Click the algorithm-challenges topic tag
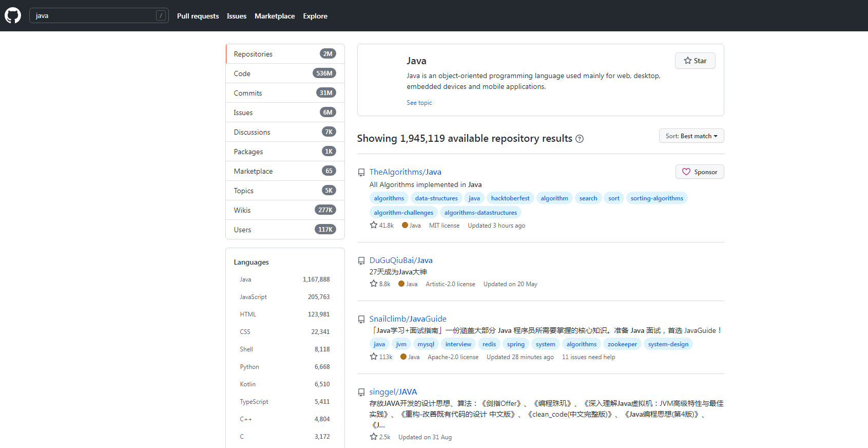Image resolution: width=868 pixels, height=448 pixels. pyautogui.click(x=403, y=213)
